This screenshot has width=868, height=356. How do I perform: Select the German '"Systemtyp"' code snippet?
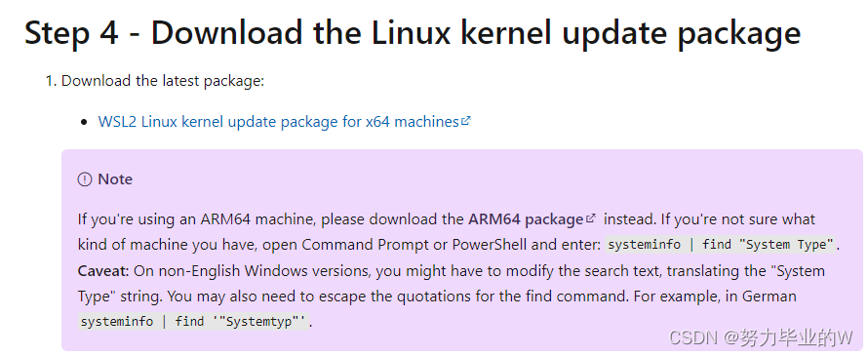[193, 322]
